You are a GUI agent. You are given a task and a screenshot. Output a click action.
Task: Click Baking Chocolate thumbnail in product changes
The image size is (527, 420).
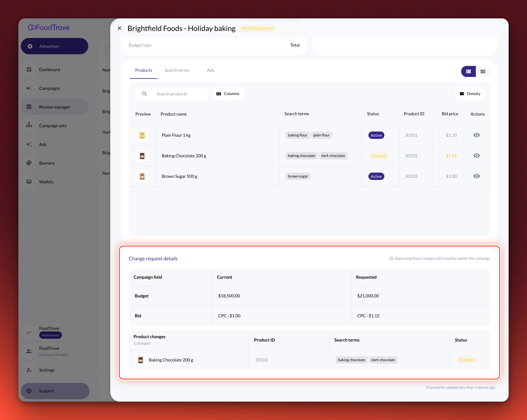(x=140, y=360)
